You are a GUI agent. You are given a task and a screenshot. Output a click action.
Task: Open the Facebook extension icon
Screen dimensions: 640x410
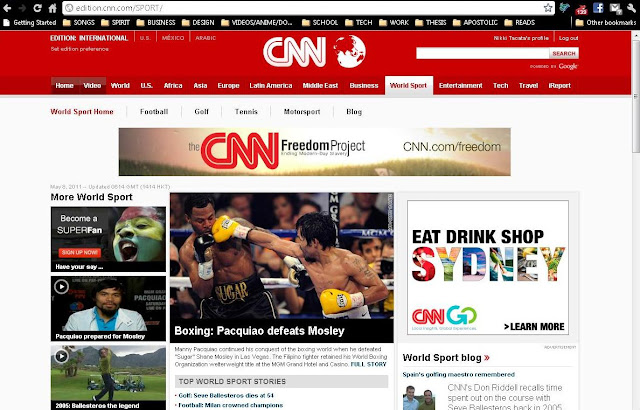(598, 8)
